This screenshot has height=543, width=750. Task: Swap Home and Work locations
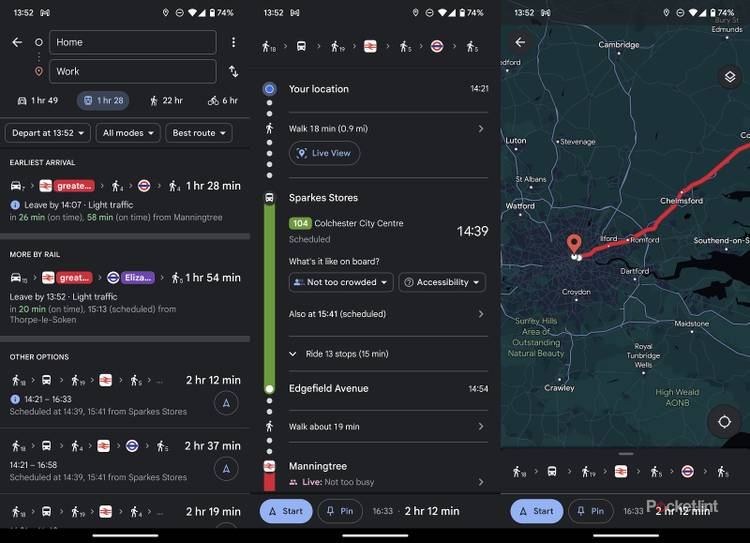pos(233,71)
